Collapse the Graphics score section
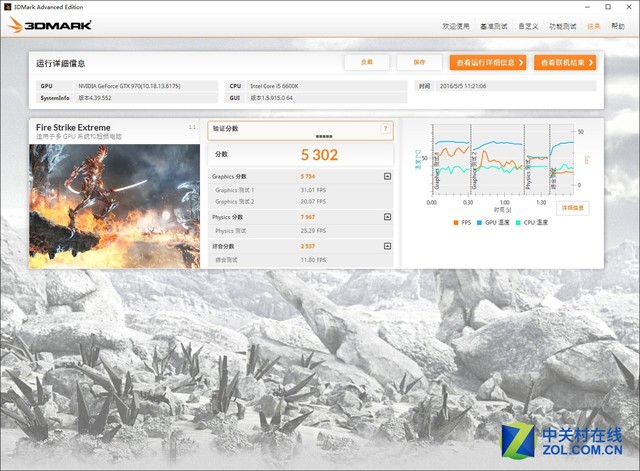Screen dimensions: 640x471 point(387,177)
